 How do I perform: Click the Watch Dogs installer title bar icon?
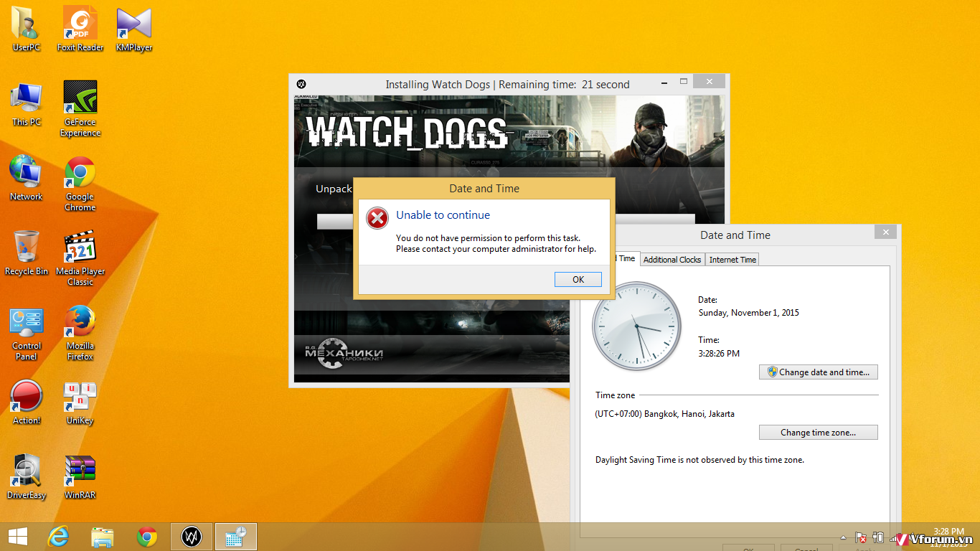[302, 84]
